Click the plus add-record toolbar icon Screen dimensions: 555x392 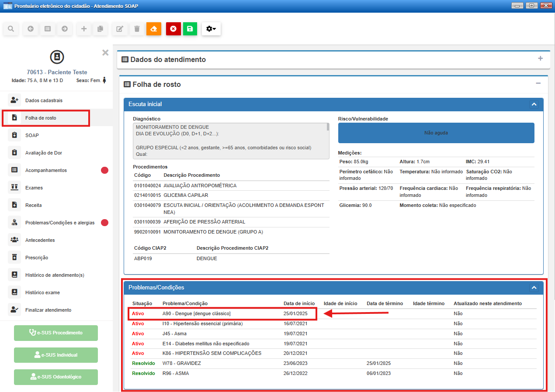click(84, 29)
